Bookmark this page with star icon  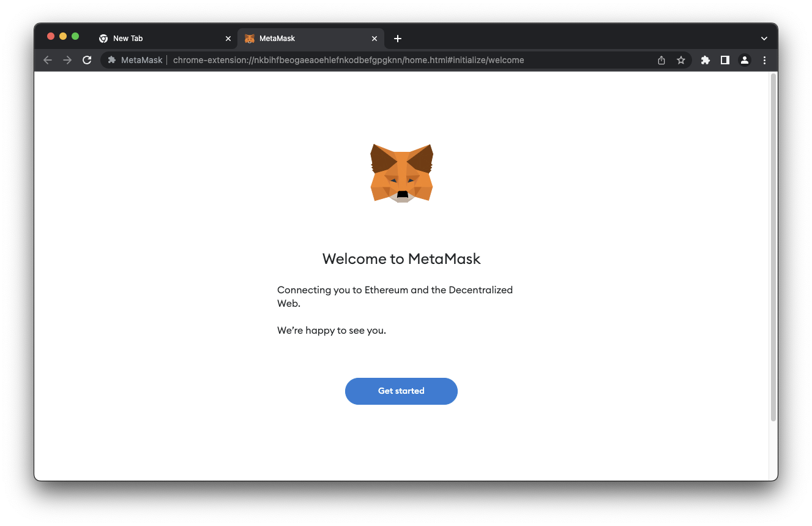(x=680, y=60)
